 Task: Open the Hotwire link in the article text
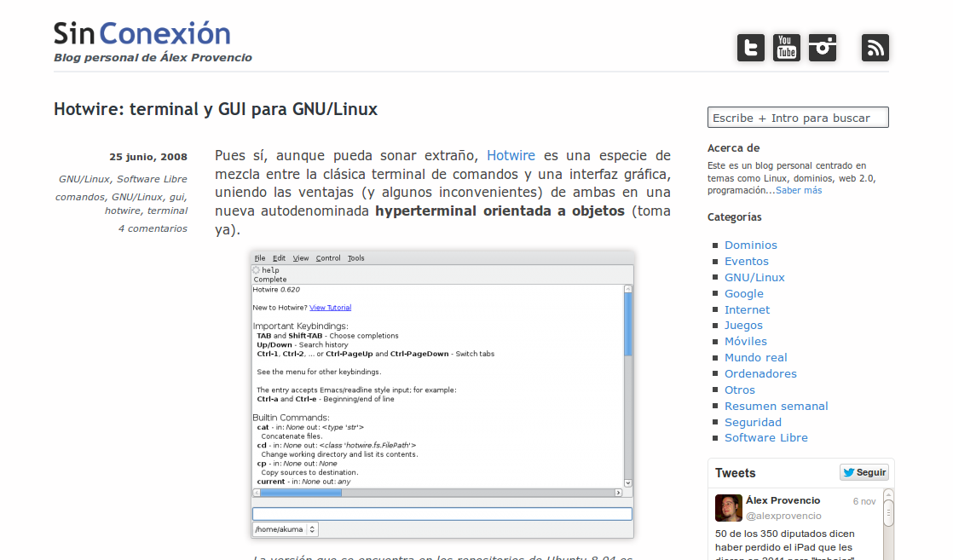point(511,156)
